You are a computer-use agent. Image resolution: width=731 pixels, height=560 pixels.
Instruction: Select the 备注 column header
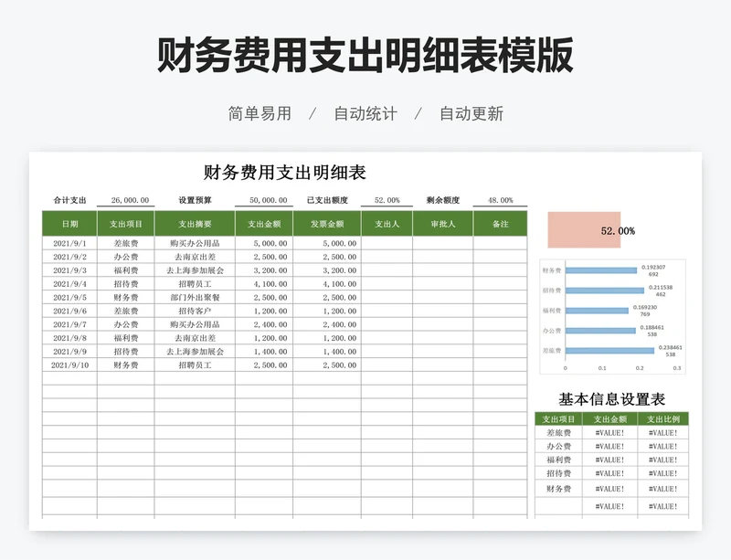500,224
